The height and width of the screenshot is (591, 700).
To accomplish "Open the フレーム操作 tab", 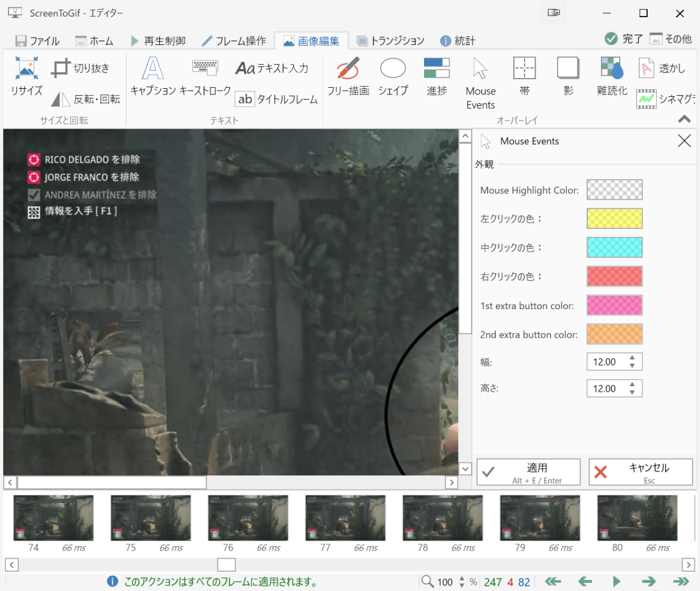I will [x=234, y=41].
